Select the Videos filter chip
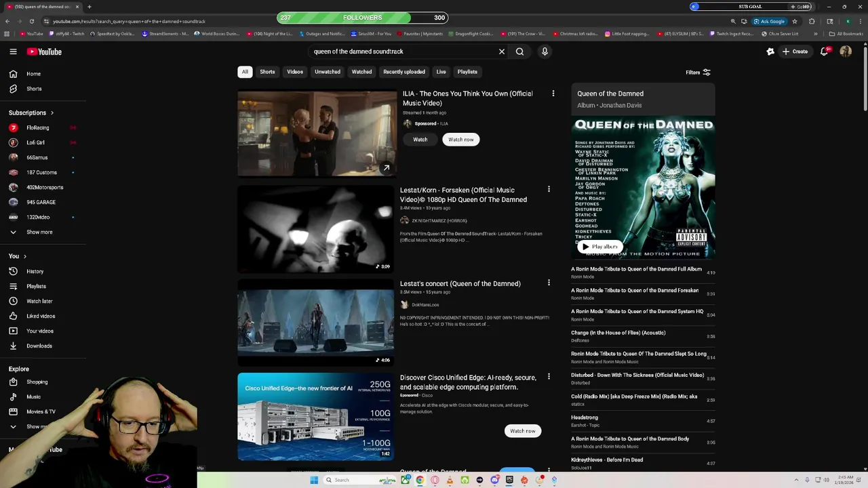This screenshot has width=868, height=488. pyautogui.click(x=295, y=72)
